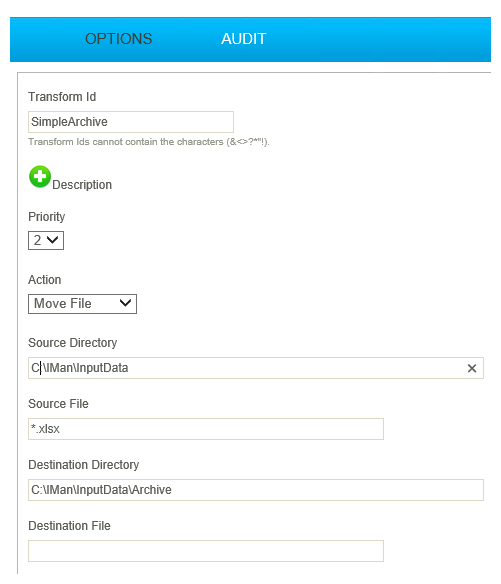Click the Source File field containing *.xlsx
Image resolution: width=501 pixels, height=584 pixels.
click(x=206, y=429)
